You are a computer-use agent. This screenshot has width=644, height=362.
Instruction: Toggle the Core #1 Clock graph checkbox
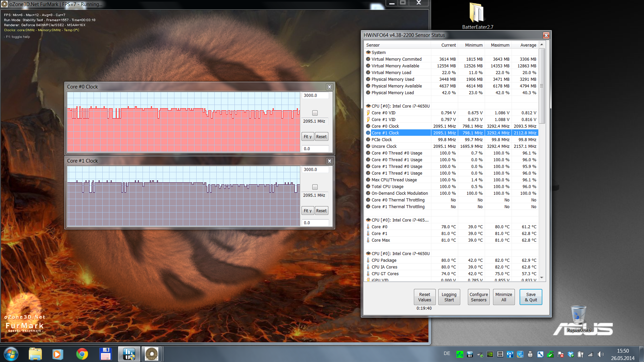(315, 187)
